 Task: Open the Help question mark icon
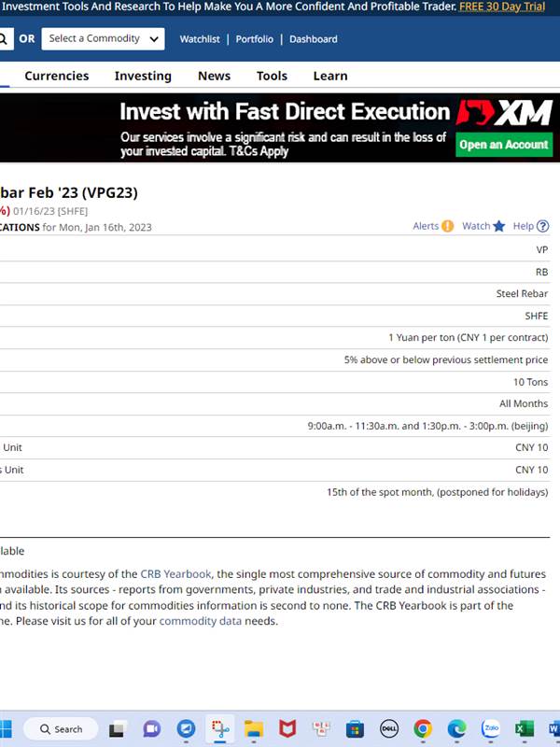542,226
